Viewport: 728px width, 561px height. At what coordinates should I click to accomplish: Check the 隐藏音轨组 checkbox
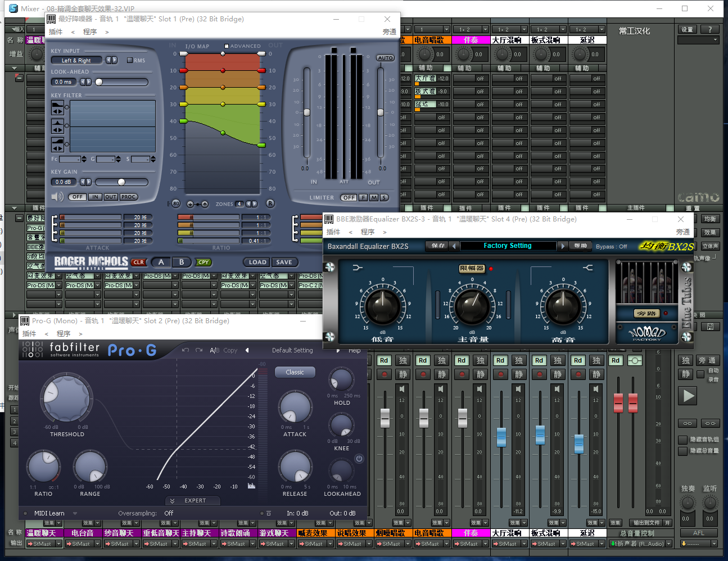tap(682, 440)
